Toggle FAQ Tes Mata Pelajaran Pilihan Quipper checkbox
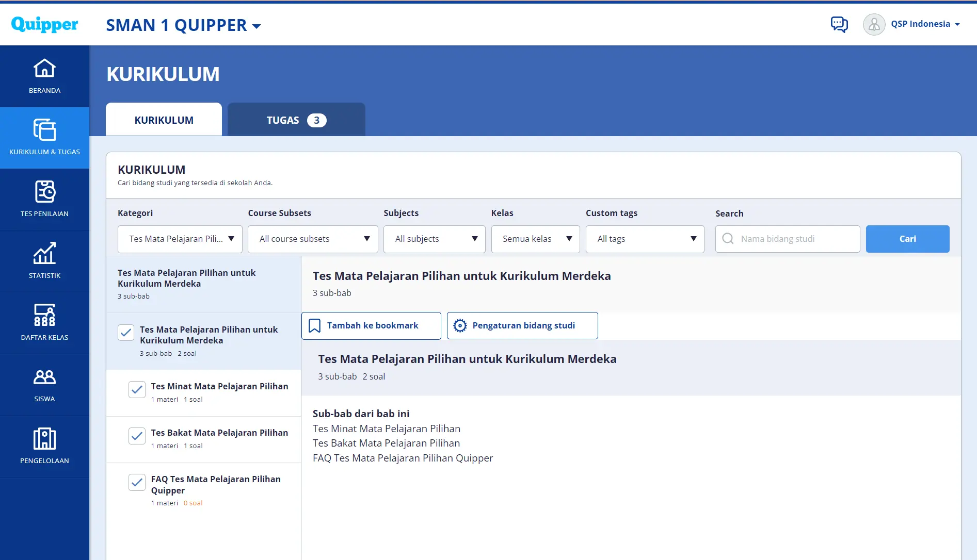Image resolution: width=977 pixels, height=560 pixels. pyautogui.click(x=137, y=482)
